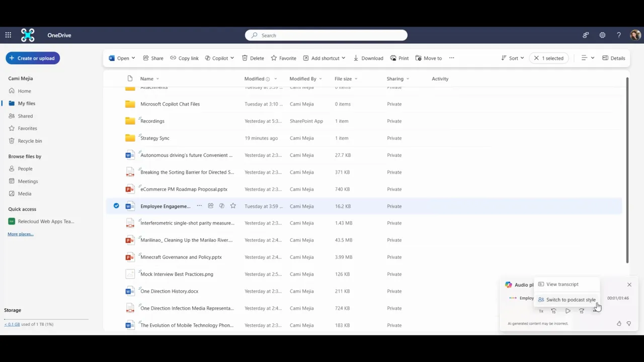
Task: Click the share icon on Employee Engagement row
Action: pyautogui.click(x=210, y=206)
